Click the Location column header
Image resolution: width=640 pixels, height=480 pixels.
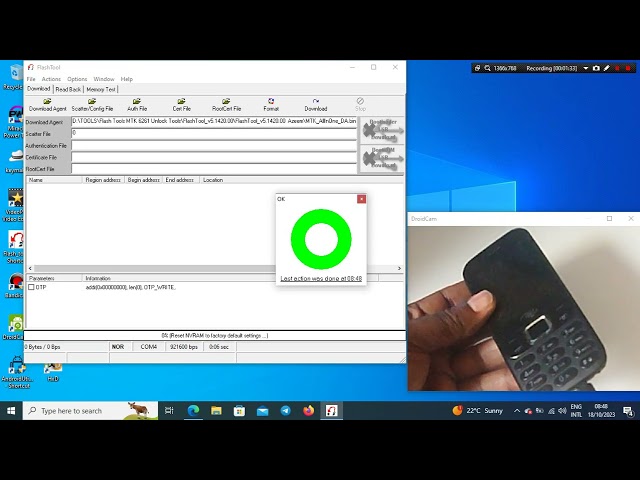213,180
